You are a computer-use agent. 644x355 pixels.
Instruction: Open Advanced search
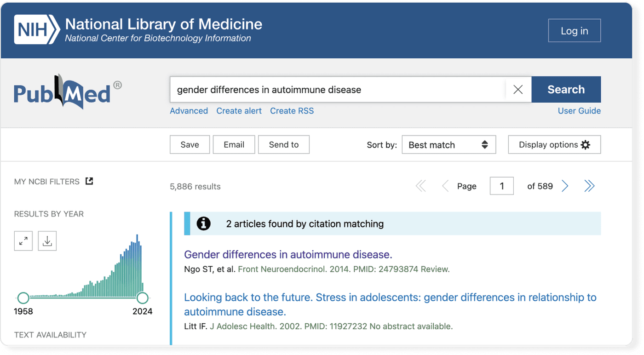[189, 110]
